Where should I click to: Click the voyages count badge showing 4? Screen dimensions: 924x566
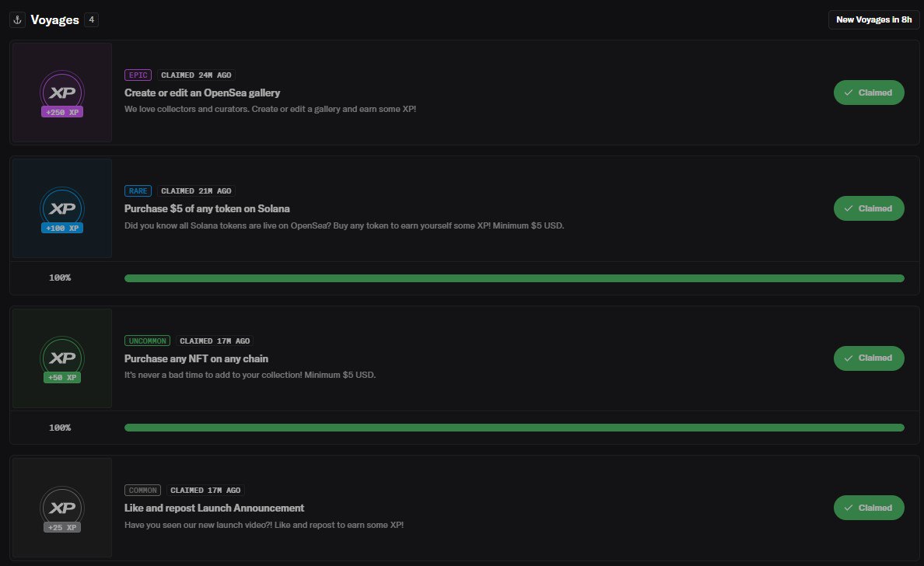[x=91, y=19]
